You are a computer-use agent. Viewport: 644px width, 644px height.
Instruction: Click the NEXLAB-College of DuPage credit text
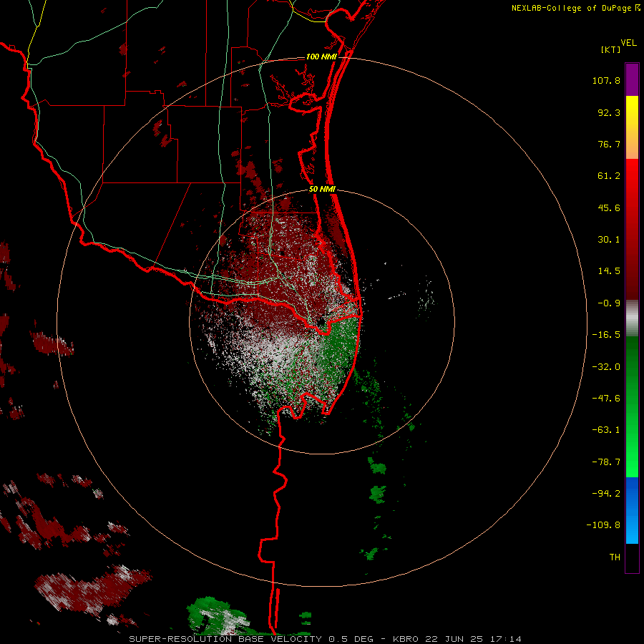pyautogui.click(x=571, y=8)
